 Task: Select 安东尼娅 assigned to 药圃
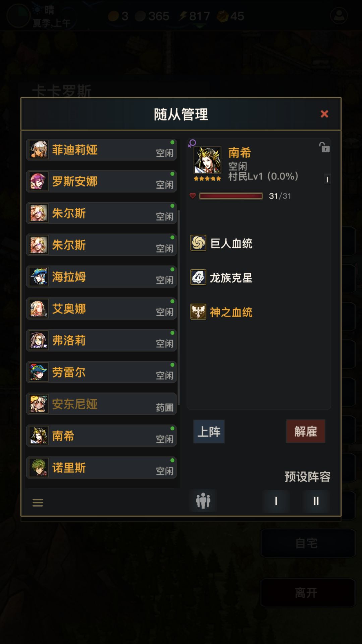click(101, 404)
